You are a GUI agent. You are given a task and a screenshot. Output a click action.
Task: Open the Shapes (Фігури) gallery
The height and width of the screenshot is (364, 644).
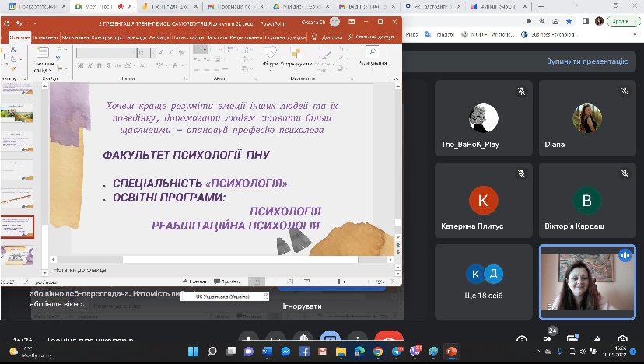271,59
